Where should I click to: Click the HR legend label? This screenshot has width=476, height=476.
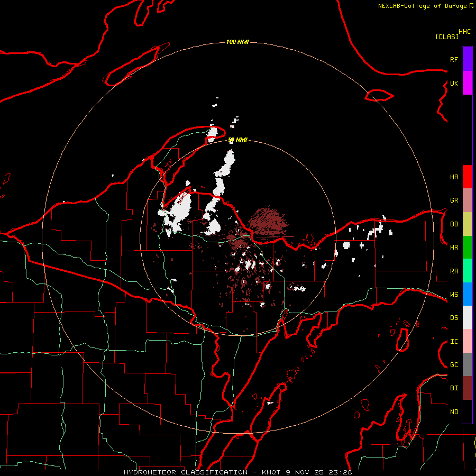coord(454,248)
